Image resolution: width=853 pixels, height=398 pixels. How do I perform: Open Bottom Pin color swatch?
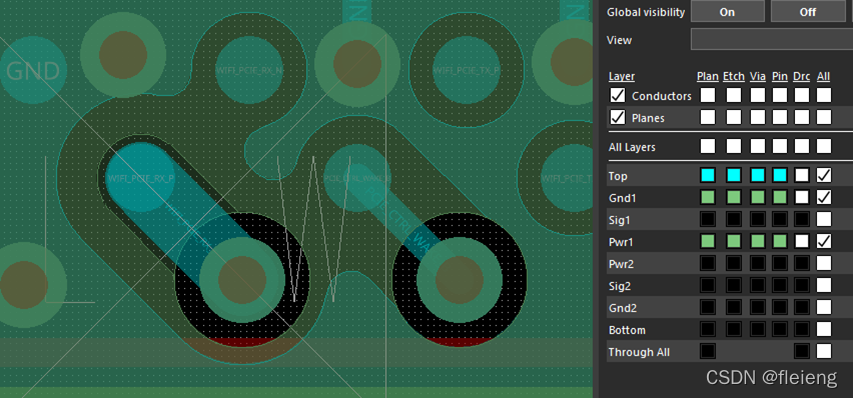780,329
